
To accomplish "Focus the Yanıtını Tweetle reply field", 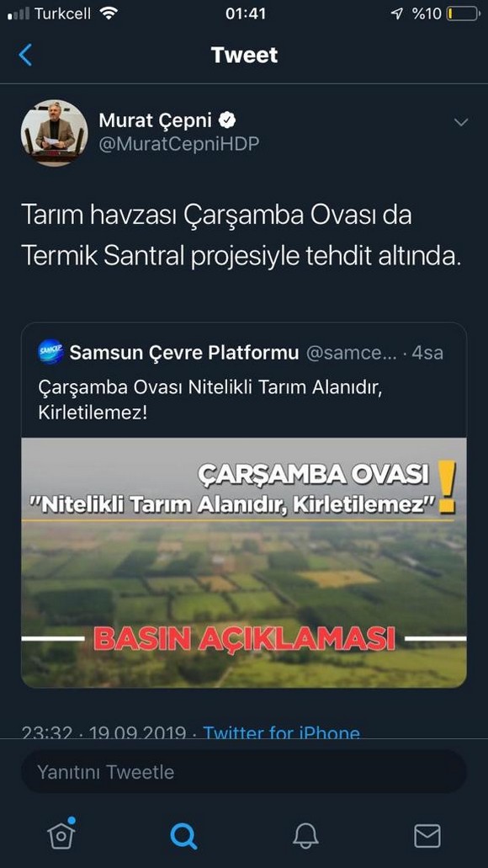I will pos(244,772).
